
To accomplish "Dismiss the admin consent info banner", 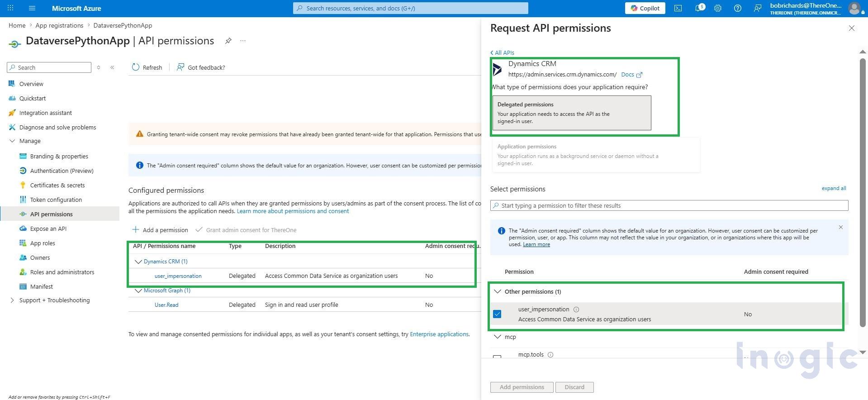I will click(841, 227).
